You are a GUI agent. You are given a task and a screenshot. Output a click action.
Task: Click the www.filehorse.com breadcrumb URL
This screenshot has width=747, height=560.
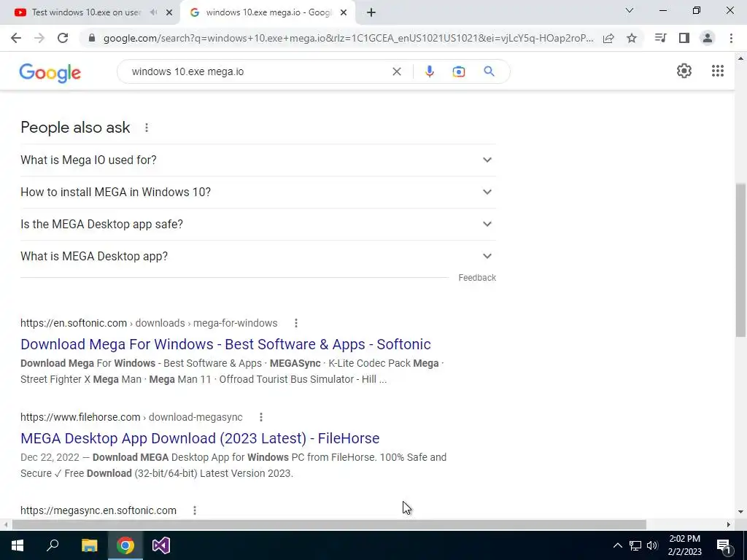pos(131,418)
